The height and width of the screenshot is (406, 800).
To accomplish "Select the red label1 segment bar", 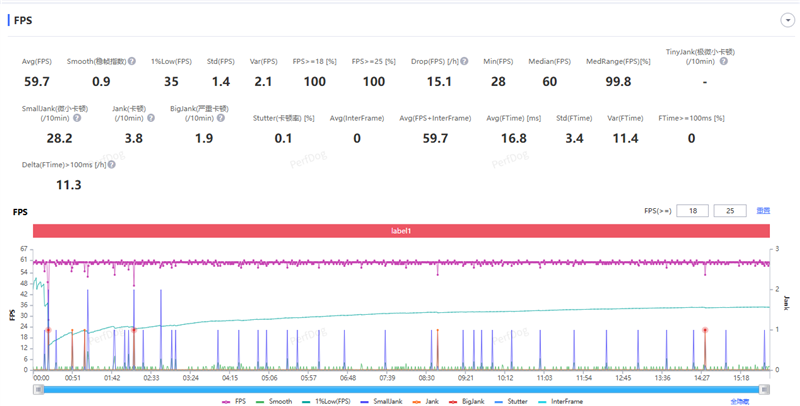I will click(x=400, y=230).
